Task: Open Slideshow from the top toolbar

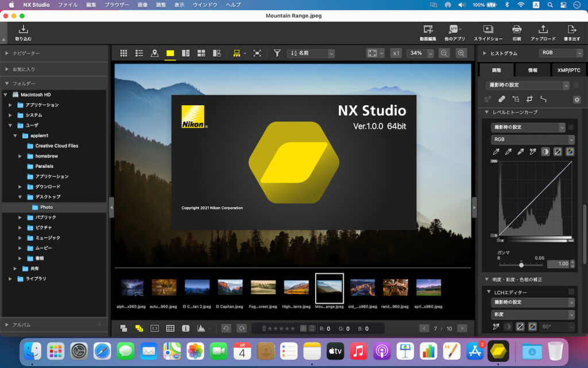Action: [x=488, y=32]
